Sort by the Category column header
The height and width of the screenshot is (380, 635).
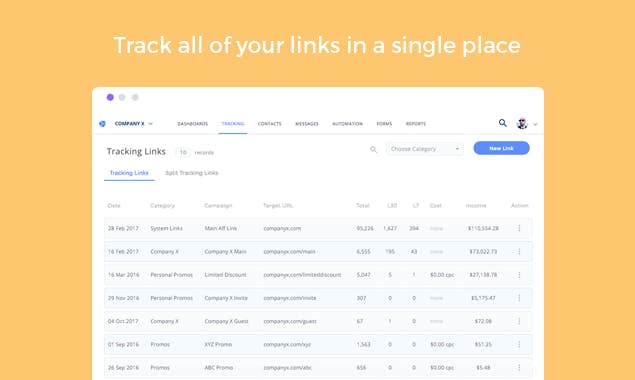tap(162, 206)
